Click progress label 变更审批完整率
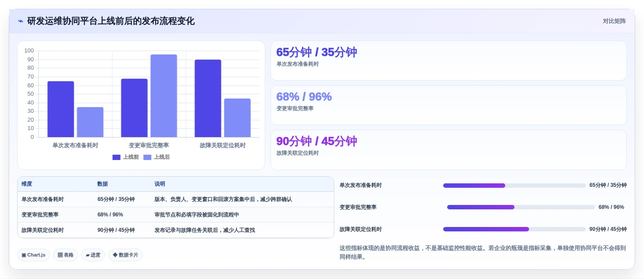Viewport: 644px width, 279px height. coord(358,207)
